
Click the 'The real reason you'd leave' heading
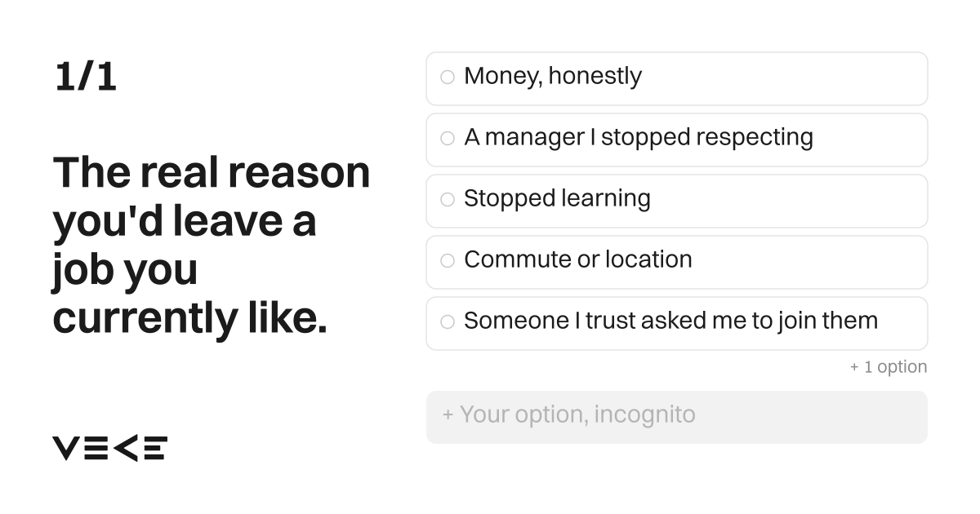212,245
